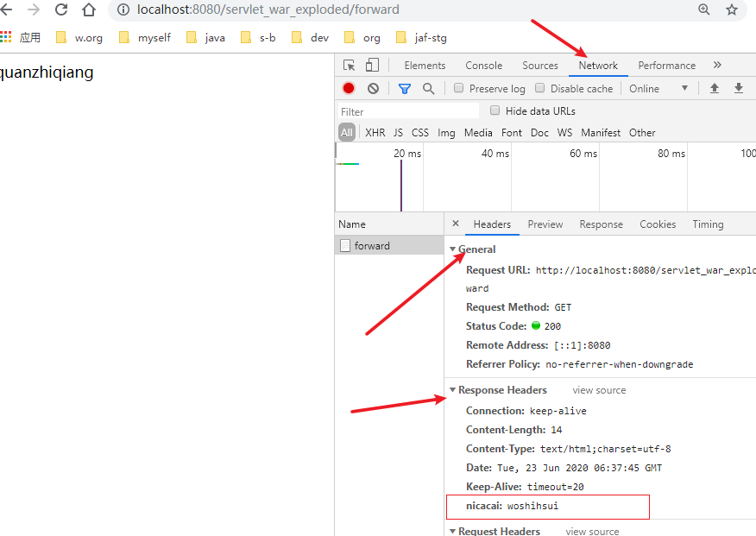This screenshot has width=756, height=536.
Task: Go to the home page icon
Action: click(x=89, y=9)
